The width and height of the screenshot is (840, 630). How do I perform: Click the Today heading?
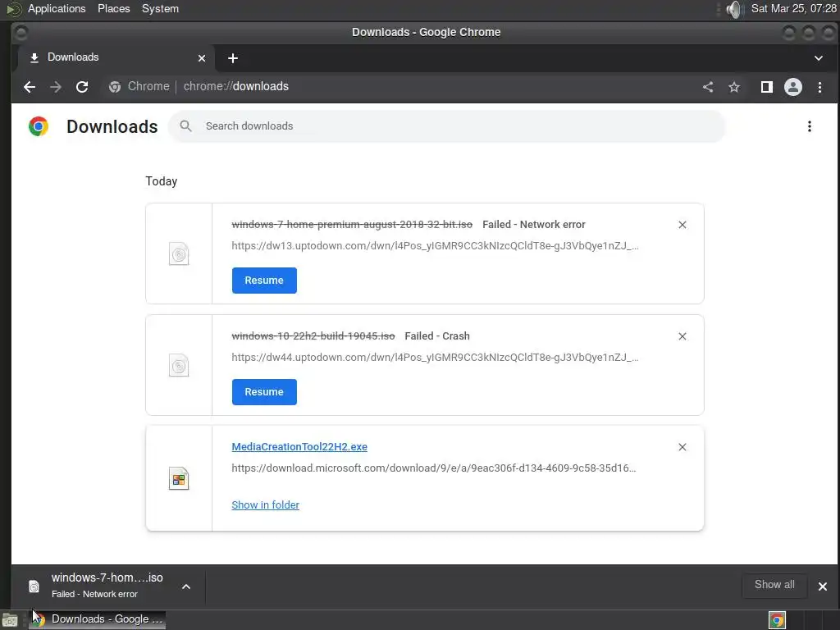point(162,181)
